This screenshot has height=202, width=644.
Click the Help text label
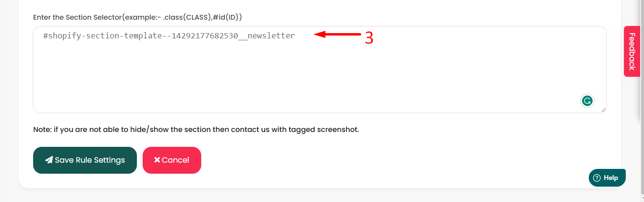611,178
